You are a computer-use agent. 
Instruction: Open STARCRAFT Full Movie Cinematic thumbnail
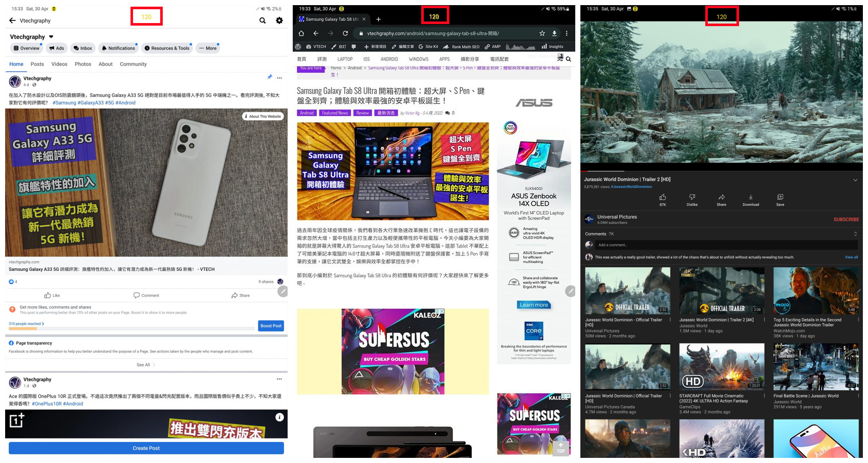coord(722,367)
